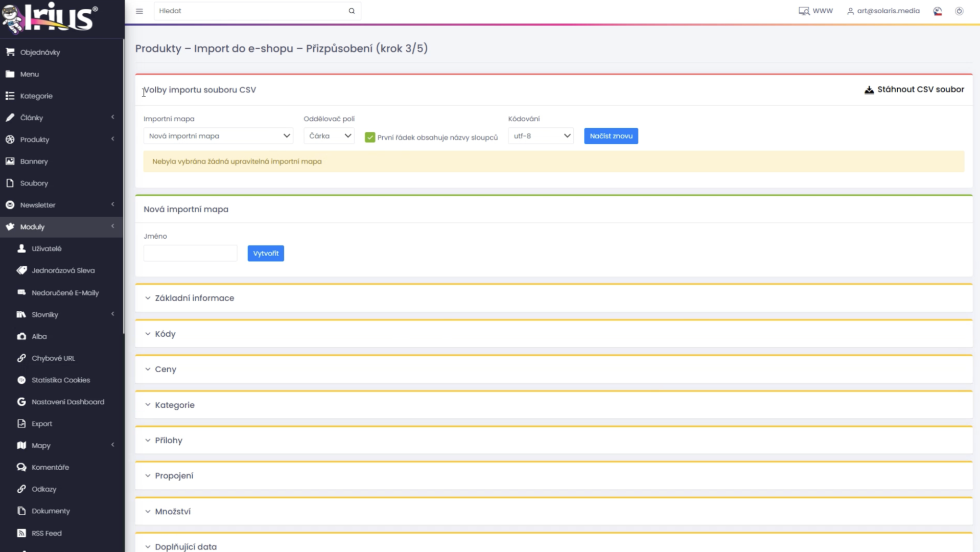Click the Uživatelé person icon
The image size is (980, 552).
[x=21, y=248]
